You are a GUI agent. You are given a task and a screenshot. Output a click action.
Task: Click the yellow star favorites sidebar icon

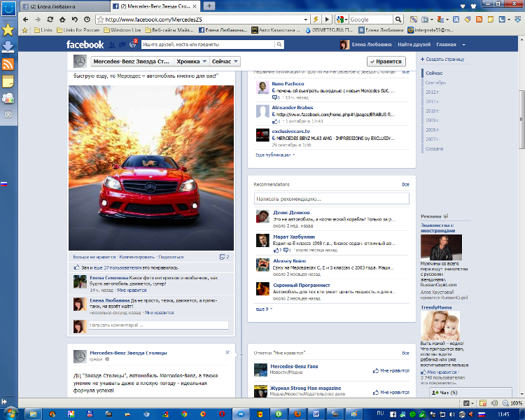tap(8, 29)
